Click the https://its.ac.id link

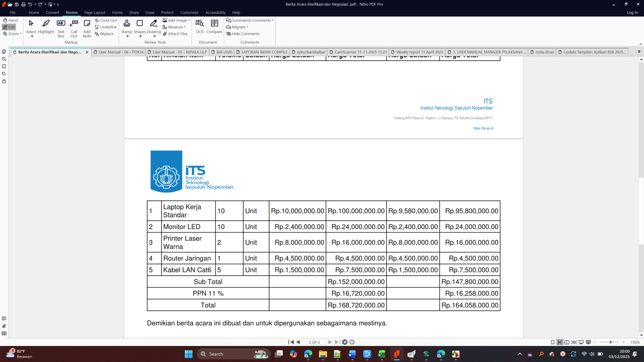point(483,128)
